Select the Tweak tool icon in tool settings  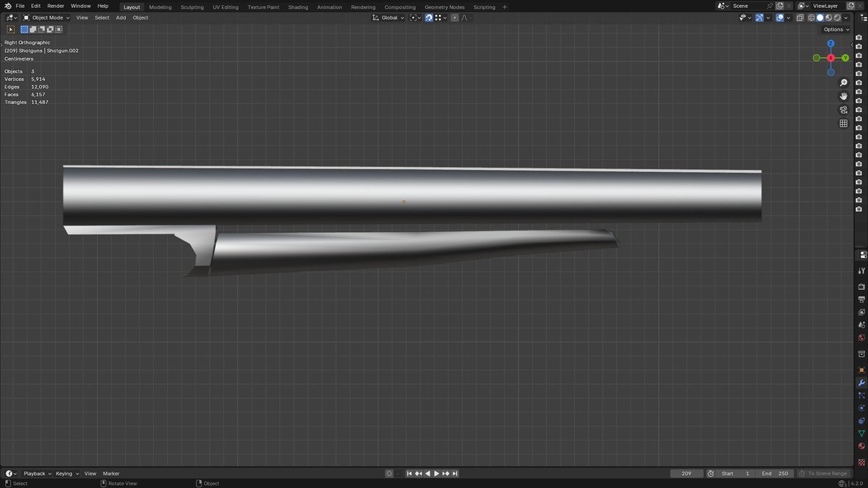coord(11,29)
